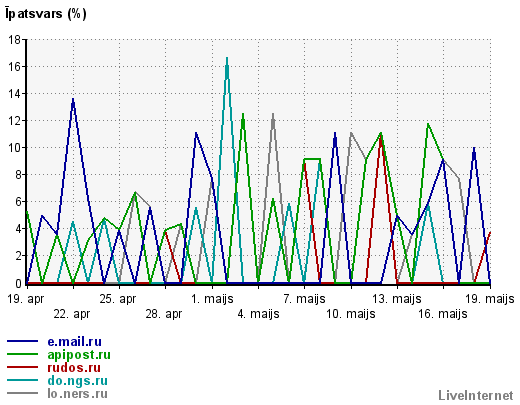The height and width of the screenshot is (405, 520).
Task: Click the 0 value on the y-axis
Action: 18,283
